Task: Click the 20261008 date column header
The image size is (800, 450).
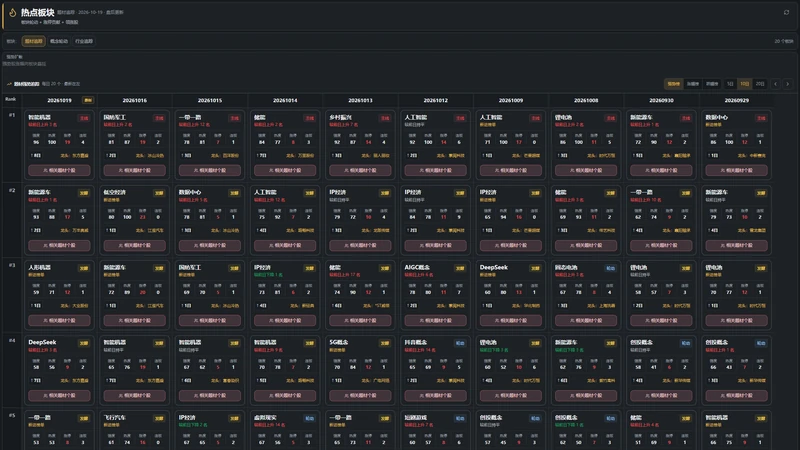Action: coord(586,101)
